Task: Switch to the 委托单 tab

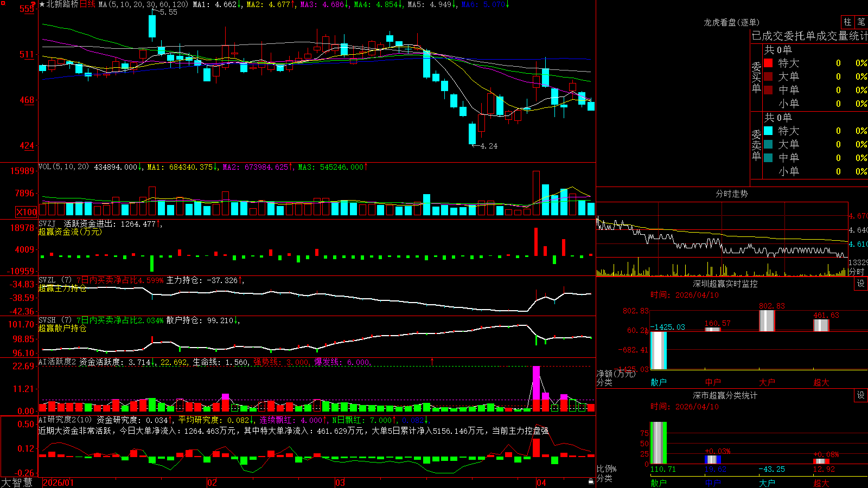Action: click(800, 36)
